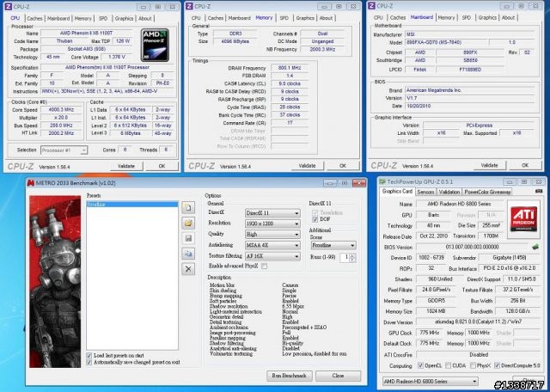The image size is (550, 392).
Task: Toggle the PhysX checkbox in GPU-Z Computing row
Action: click(x=473, y=365)
